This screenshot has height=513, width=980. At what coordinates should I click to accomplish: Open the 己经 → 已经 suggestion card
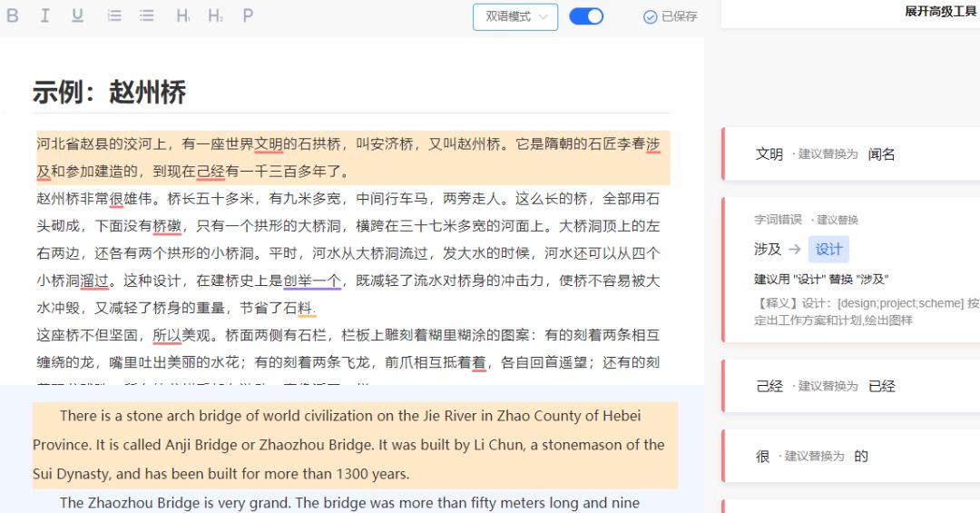tap(850, 386)
